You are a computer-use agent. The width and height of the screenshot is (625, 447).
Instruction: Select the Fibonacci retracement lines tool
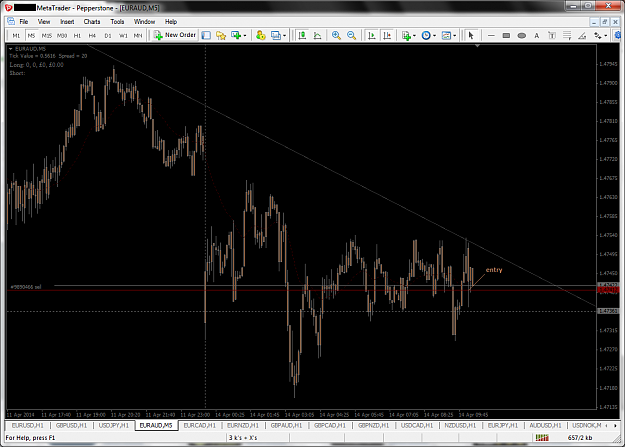[567, 35]
